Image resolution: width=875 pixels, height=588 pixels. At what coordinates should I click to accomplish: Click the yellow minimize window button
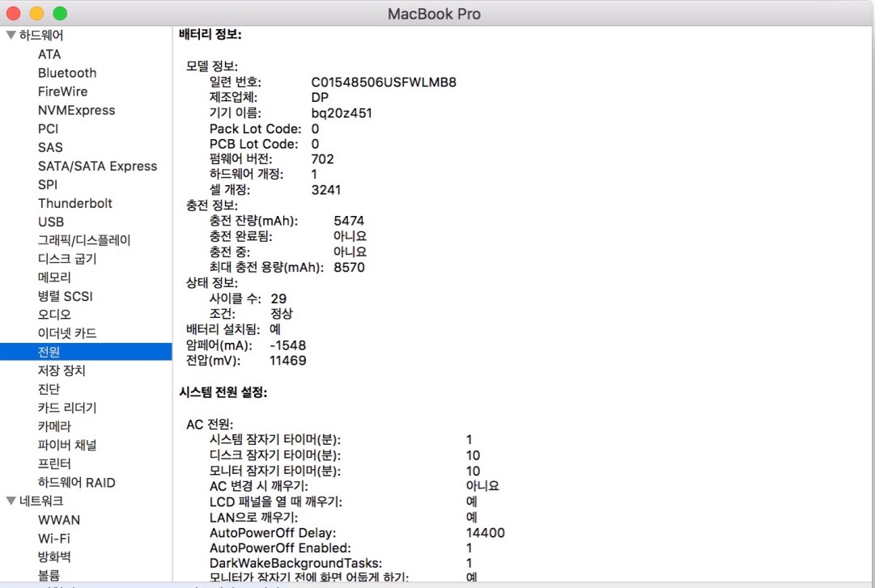(36, 14)
